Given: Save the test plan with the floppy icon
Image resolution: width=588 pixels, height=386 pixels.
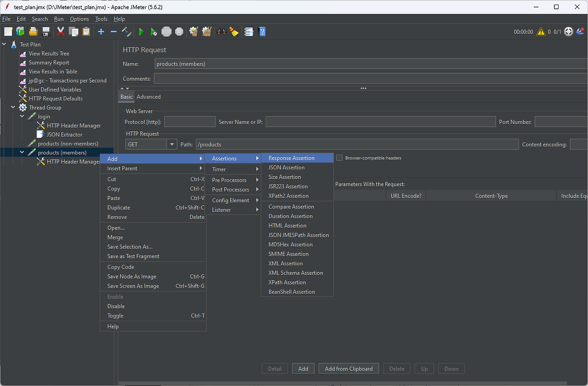Looking at the screenshot, I should click(46, 32).
